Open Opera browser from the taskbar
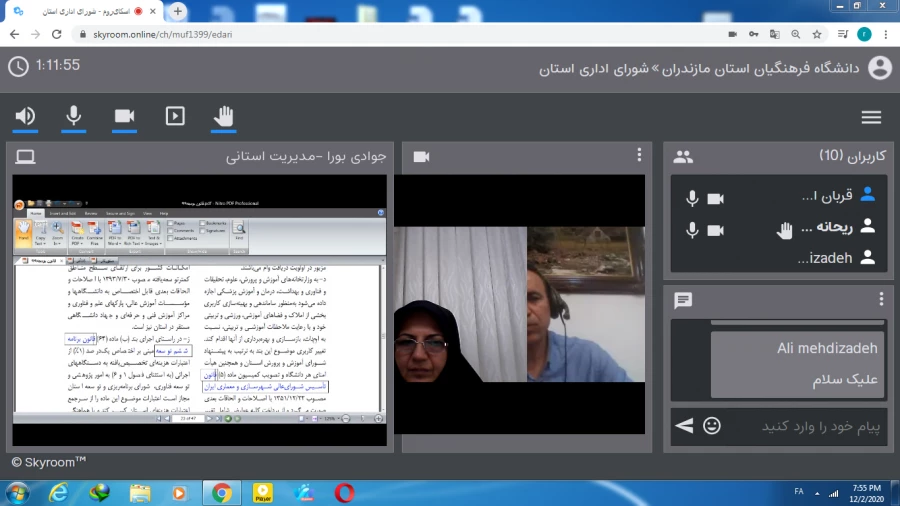The width and height of the screenshot is (900, 506). coord(344,492)
